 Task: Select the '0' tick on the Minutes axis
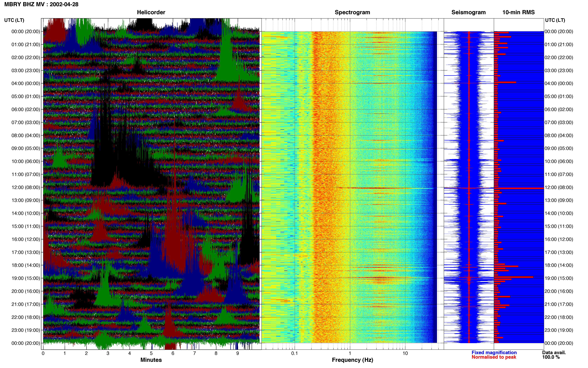pos(43,353)
